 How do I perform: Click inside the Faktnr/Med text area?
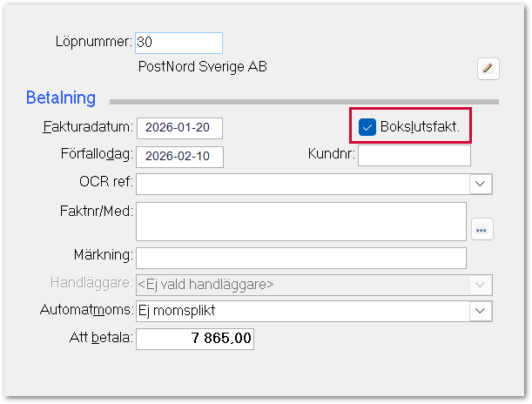coord(300,221)
